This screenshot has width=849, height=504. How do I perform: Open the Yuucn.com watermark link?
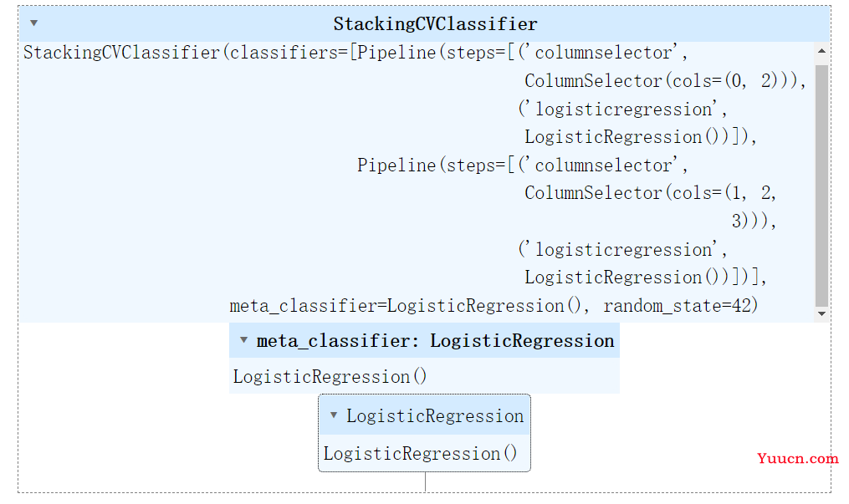point(798,459)
